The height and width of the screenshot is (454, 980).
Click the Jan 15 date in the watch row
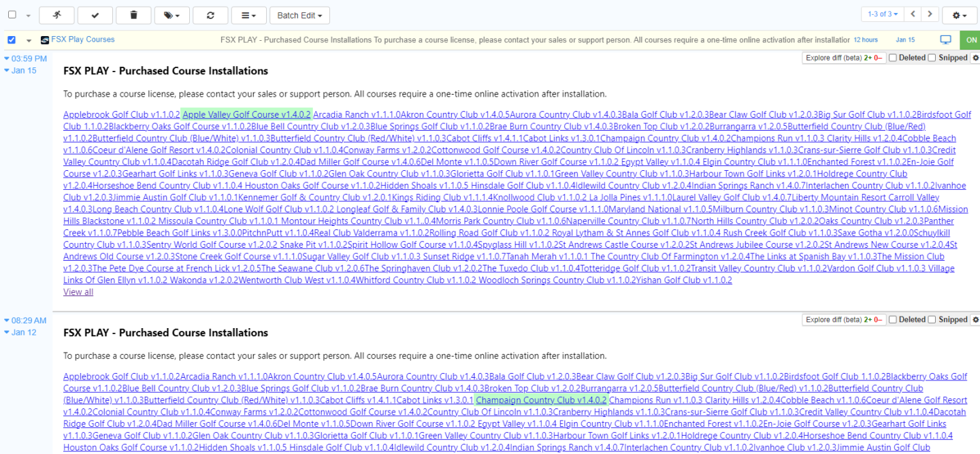pyautogui.click(x=906, y=40)
